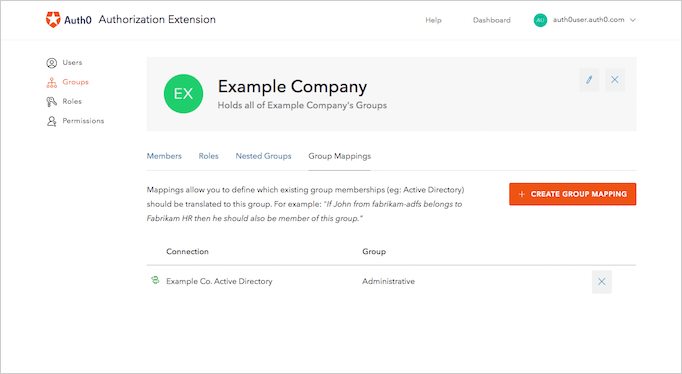
Task: Switch to the Members tab
Action: point(164,156)
